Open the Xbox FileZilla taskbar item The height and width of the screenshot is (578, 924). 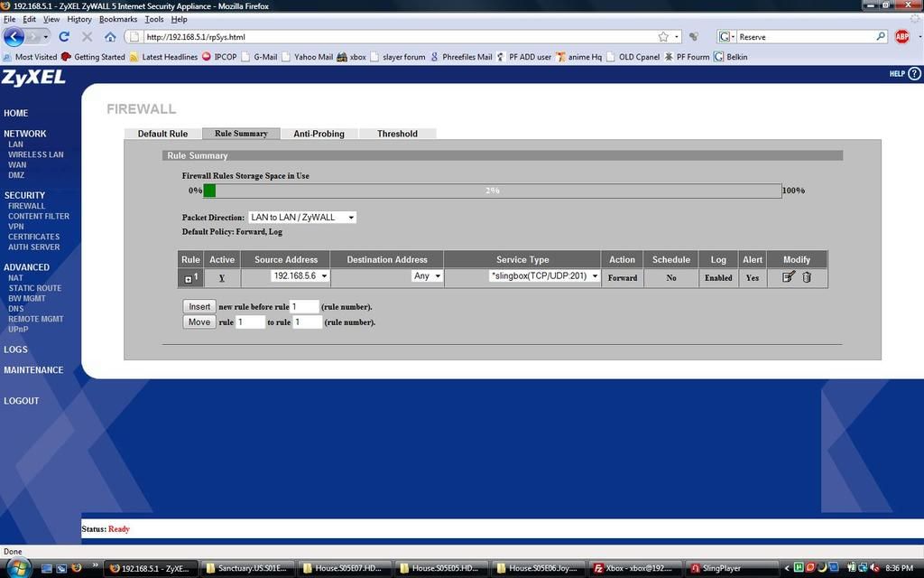point(634,569)
